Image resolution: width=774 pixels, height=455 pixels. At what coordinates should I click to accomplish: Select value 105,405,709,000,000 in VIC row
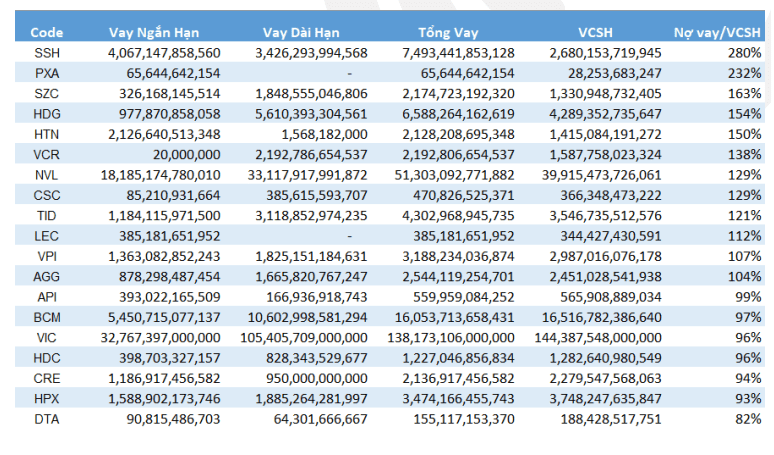304,338
